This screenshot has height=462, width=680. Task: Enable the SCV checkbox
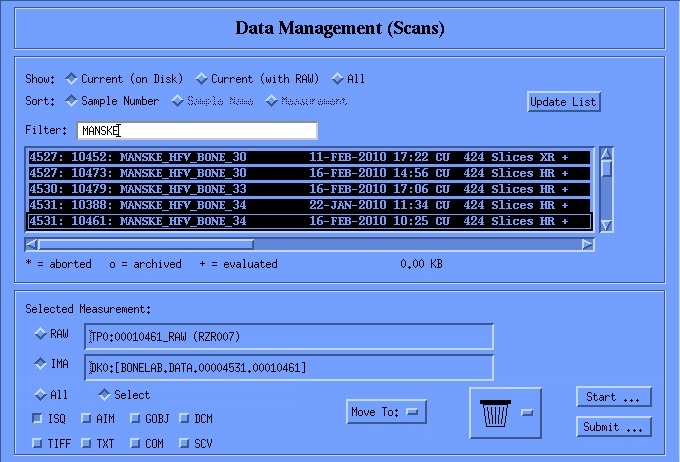[x=184, y=443]
